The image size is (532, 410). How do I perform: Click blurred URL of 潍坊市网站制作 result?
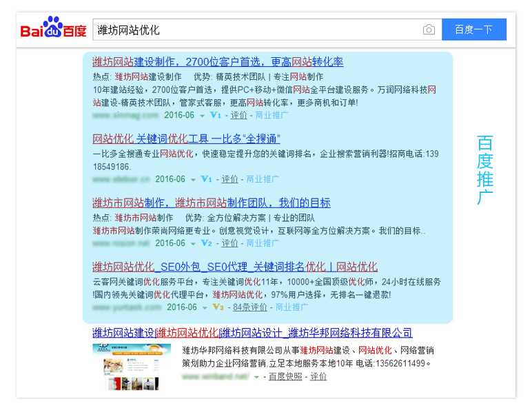tap(121, 243)
